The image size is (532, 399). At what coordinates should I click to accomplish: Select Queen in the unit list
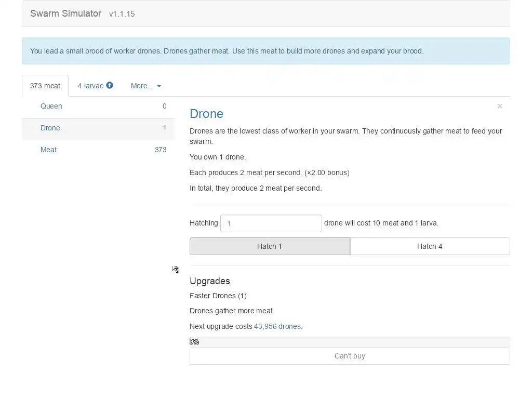click(x=51, y=106)
